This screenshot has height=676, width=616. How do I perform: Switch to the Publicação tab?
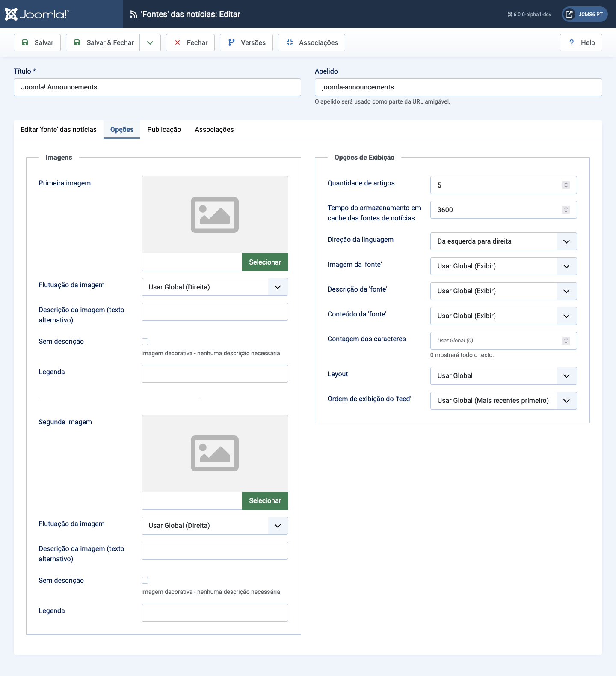click(x=164, y=129)
